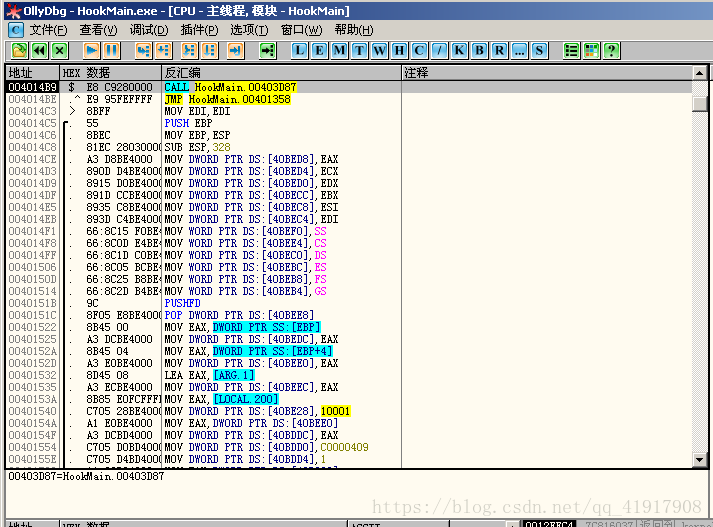
Task: Open Handles window (H)
Action: tap(399, 50)
